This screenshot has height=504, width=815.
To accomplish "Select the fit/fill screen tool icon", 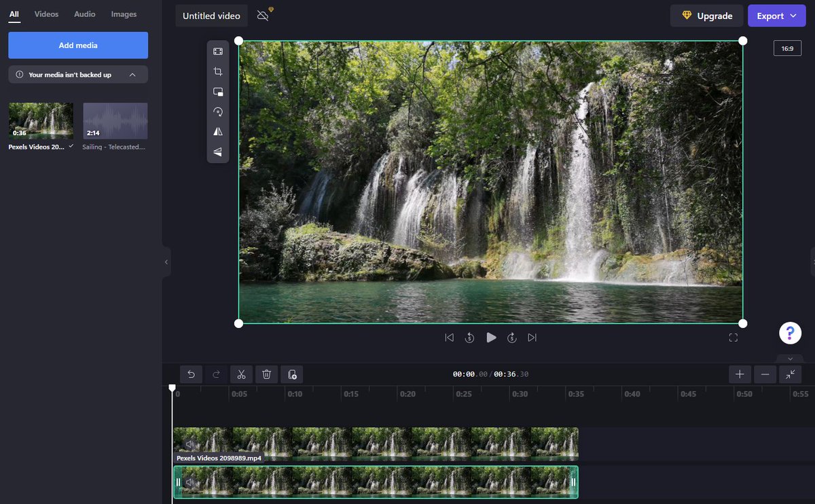I will [218, 52].
